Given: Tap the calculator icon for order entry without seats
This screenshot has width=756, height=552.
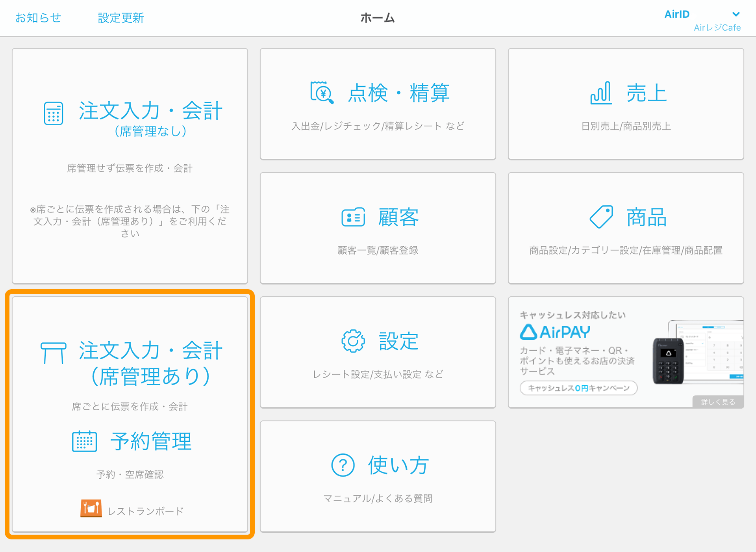Looking at the screenshot, I should coord(54,113).
